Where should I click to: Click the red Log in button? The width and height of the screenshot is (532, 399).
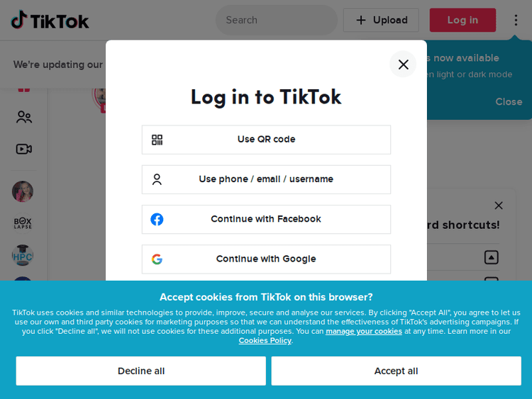462,20
